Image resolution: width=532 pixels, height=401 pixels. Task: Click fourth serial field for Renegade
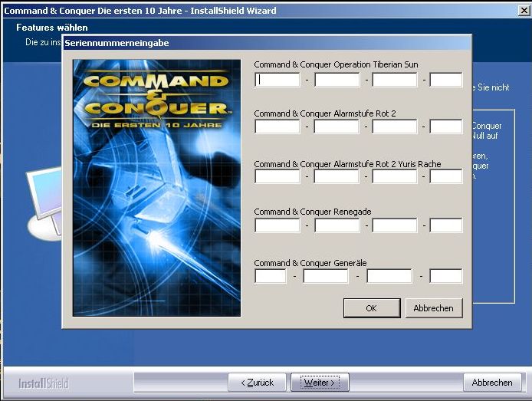click(446, 225)
